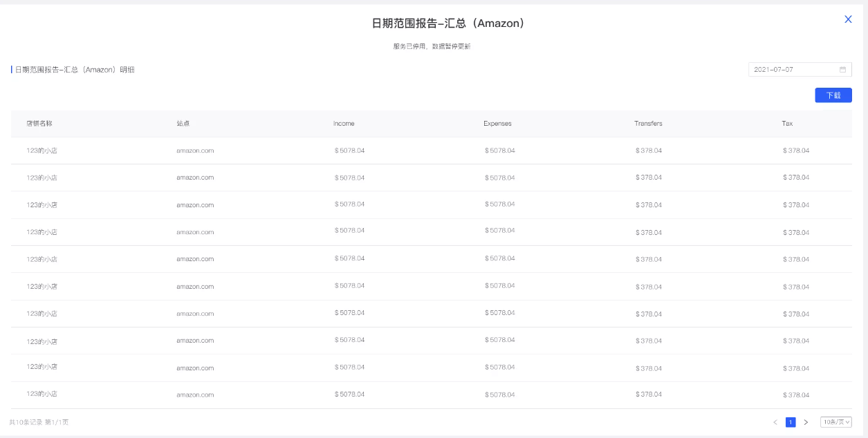
Task: Click the blue 下载 download button
Action: (x=833, y=95)
